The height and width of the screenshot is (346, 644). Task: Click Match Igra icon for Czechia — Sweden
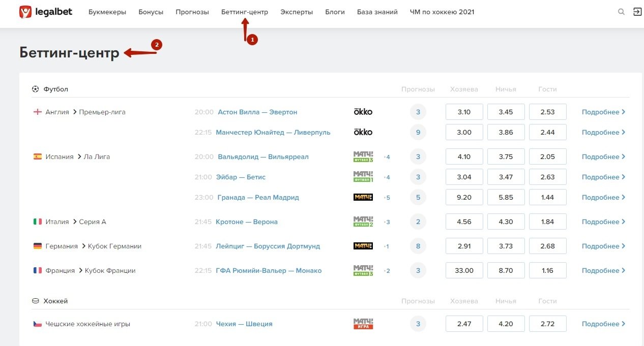363,324
